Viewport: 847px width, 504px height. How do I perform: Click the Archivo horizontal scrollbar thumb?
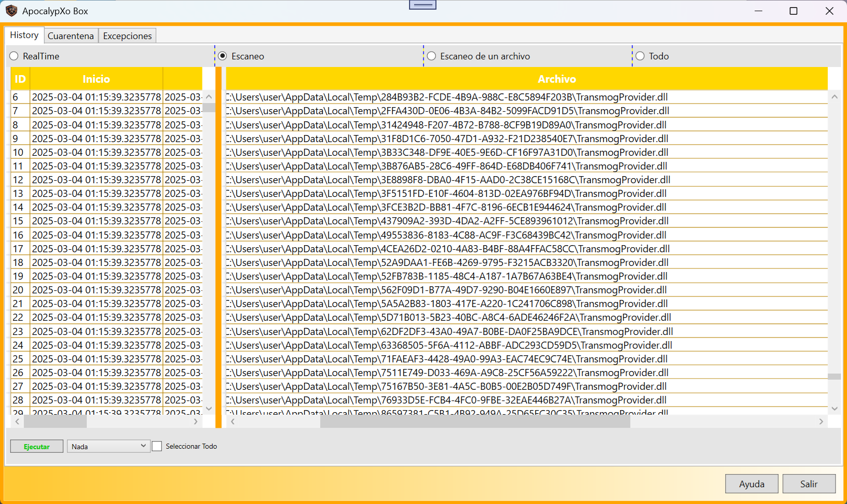point(475,422)
